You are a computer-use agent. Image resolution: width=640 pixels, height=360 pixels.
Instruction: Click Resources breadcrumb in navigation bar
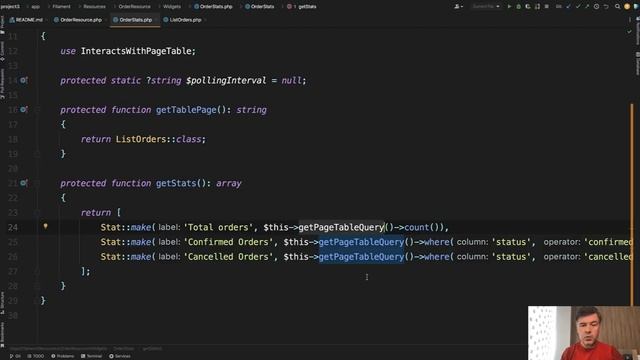tap(94, 7)
